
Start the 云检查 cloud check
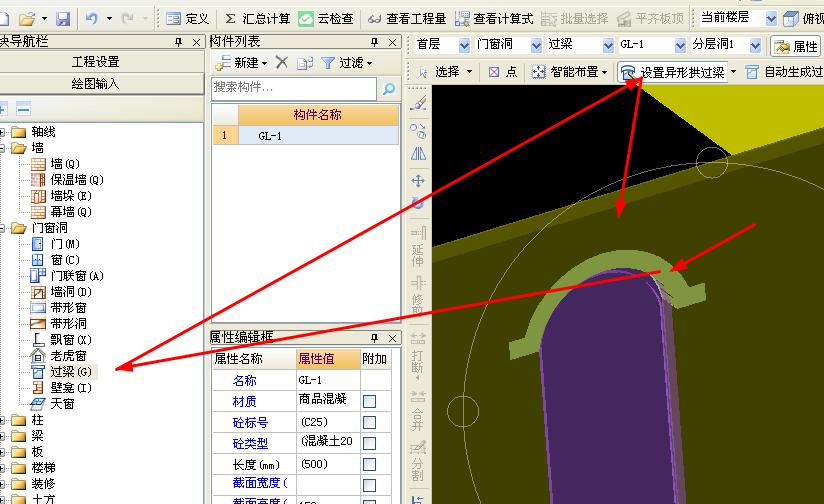point(326,19)
